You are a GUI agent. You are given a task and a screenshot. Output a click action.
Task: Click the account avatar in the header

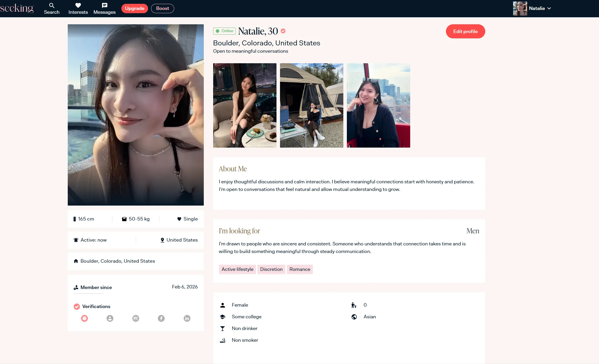pos(520,8)
